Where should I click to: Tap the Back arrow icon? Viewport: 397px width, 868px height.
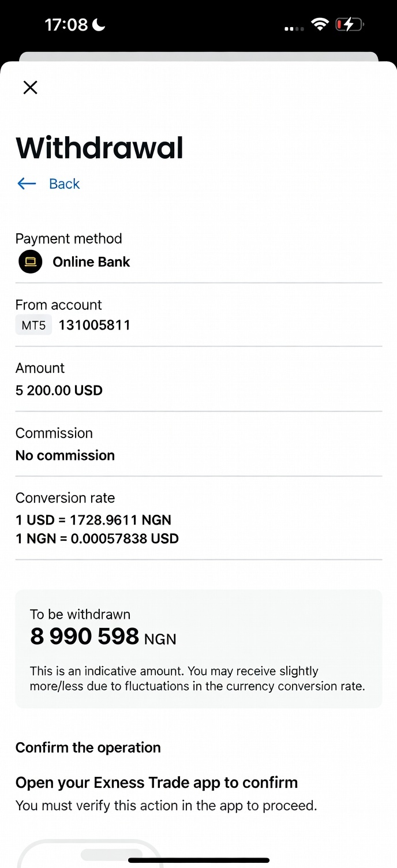[x=27, y=184]
